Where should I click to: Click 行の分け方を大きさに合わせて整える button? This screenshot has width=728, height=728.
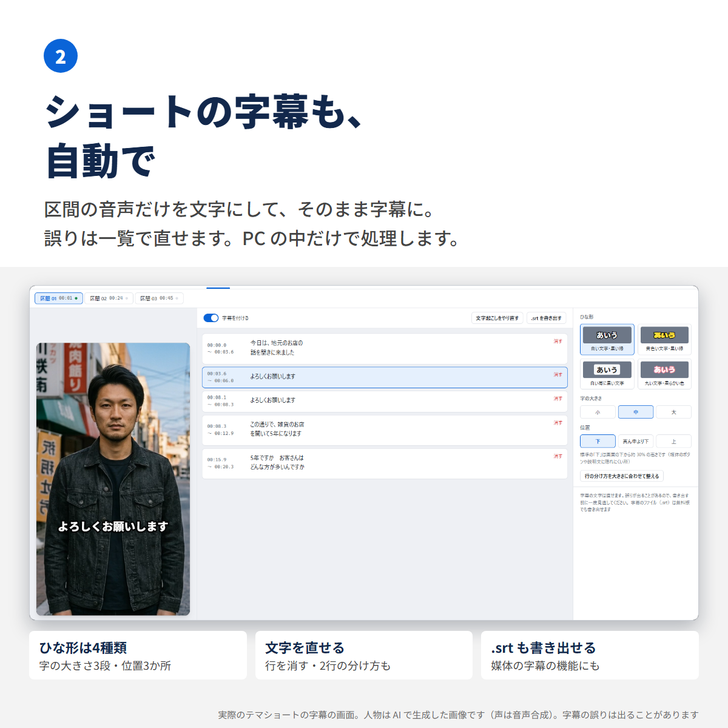(x=622, y=476)
